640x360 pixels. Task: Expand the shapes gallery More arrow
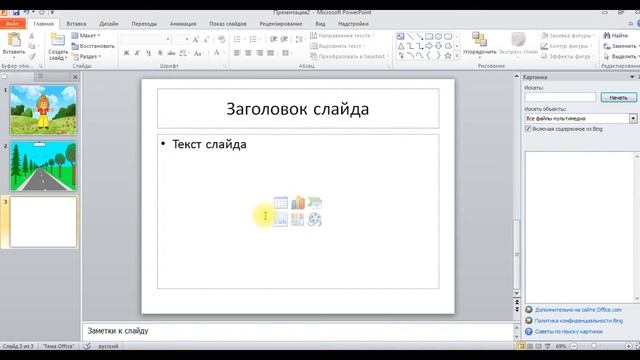[x=457, y=56]
